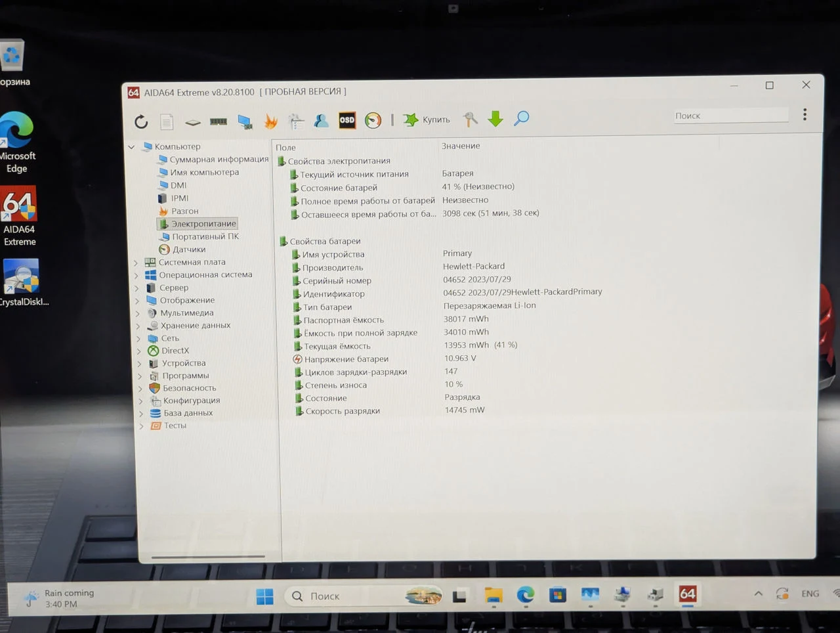Select Суммарная информация tree item
Screen dimensions: 840x633
(213, 160)
